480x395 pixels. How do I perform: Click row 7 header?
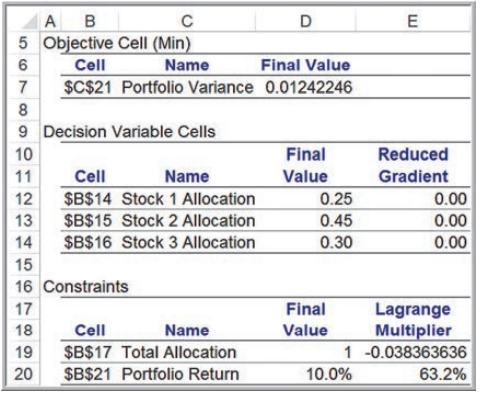23,87
